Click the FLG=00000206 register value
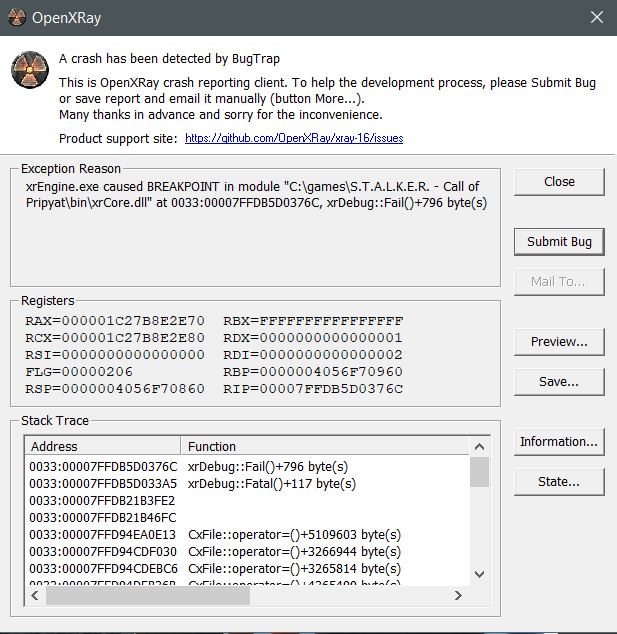617x634 pixels. click(x=79, y=372)
